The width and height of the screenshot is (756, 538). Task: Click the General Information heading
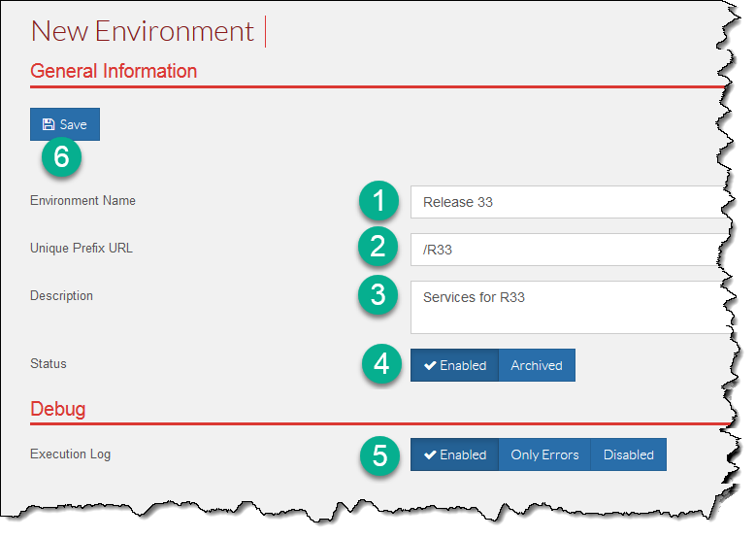pos(114,71)
